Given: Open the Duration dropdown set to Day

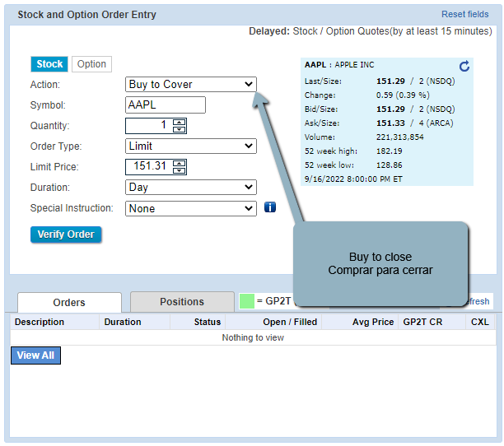Looking at the screenshot, I should click(x=191, y=188).
